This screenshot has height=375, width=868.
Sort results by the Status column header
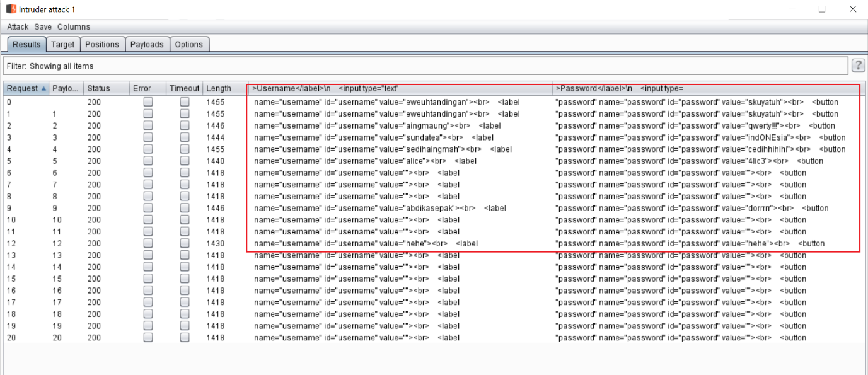(99, 89)
